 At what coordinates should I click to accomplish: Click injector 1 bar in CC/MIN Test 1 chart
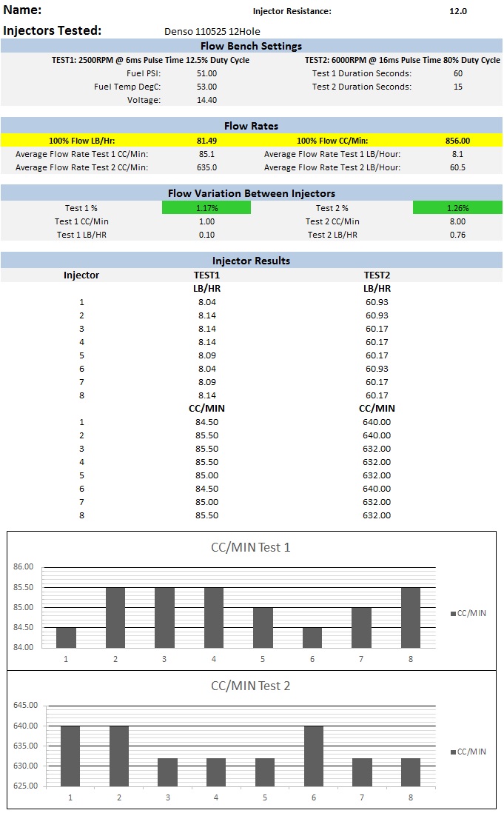[x=66, y=638]
